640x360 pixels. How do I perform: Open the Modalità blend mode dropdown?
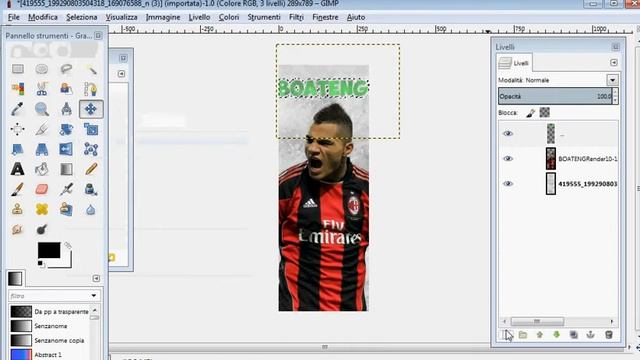click(612, 80)
